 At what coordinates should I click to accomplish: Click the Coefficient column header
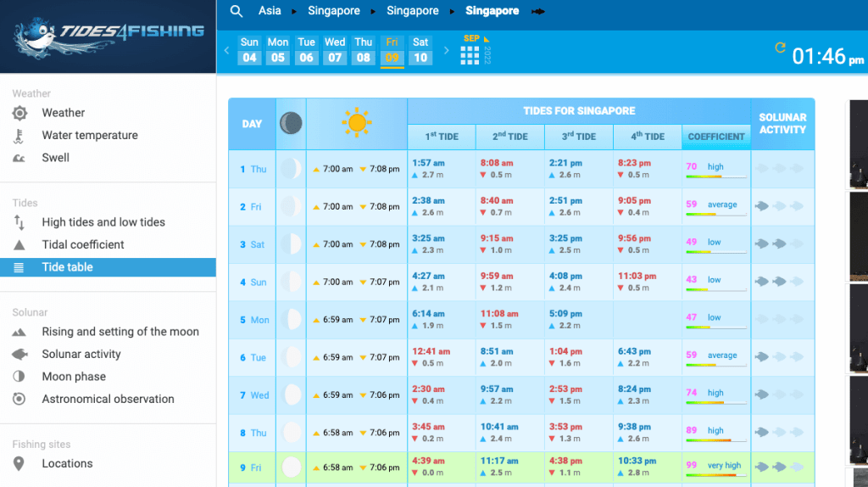pyautogui.click(x=716, y=137)
